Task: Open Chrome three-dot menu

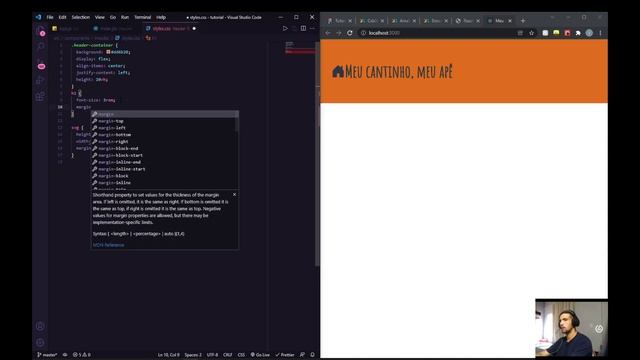Action: click(x=600, y=33)
